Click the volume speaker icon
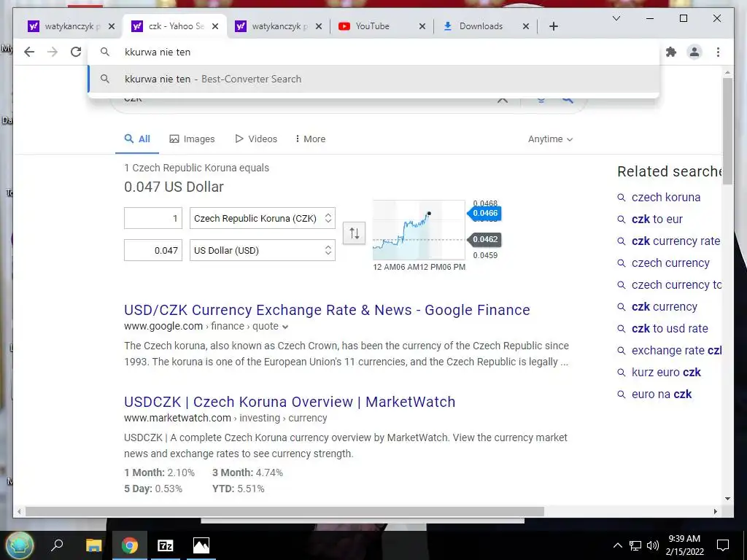This screenshot has width=747, height=560. pyautogui.click(x=653, y=545)
